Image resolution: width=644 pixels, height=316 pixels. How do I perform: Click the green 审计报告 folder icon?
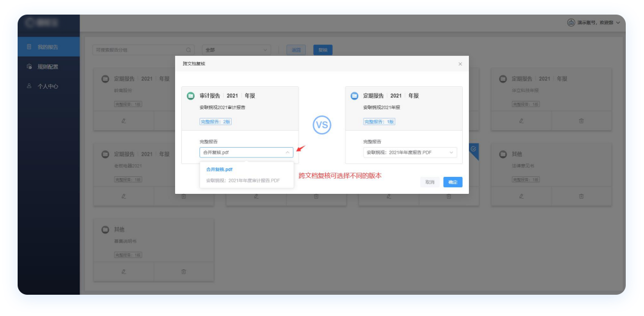pyautogui.click(x=190, y=96)
